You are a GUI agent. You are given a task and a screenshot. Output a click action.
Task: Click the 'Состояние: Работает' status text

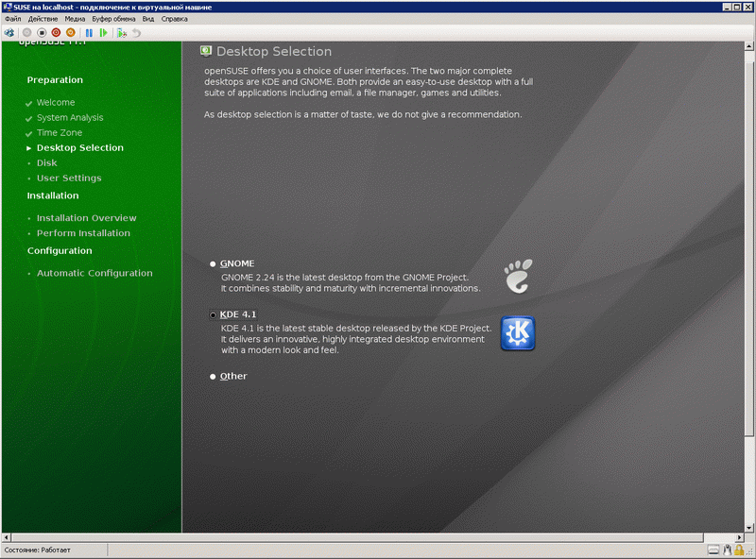(37, 550)
